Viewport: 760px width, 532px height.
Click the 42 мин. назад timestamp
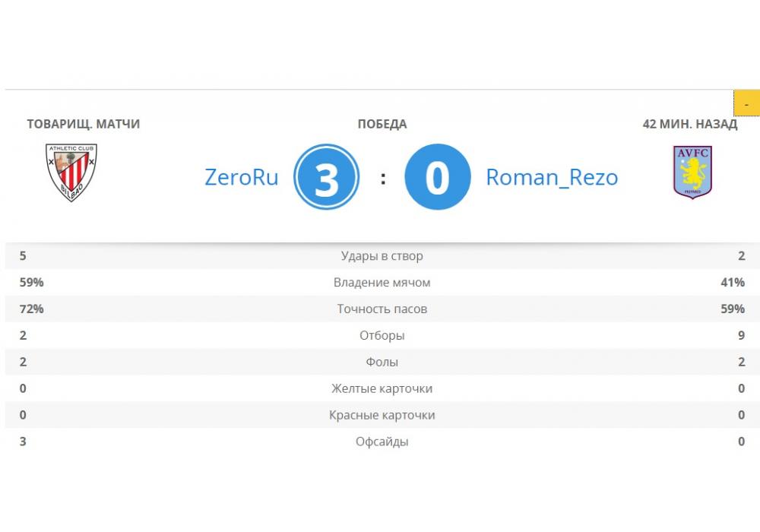[690, 124]
